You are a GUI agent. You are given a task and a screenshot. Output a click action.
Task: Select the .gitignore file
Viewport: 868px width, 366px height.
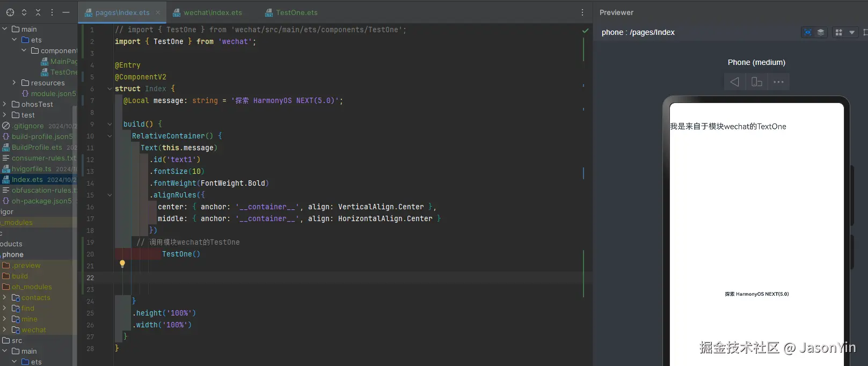28,126
